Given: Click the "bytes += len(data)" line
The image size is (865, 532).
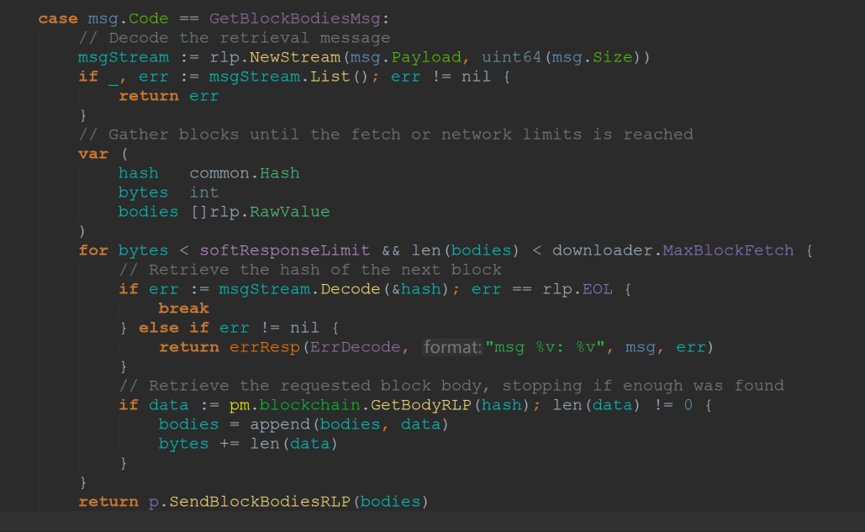Looking at the screenshot, I should [248, 444].
